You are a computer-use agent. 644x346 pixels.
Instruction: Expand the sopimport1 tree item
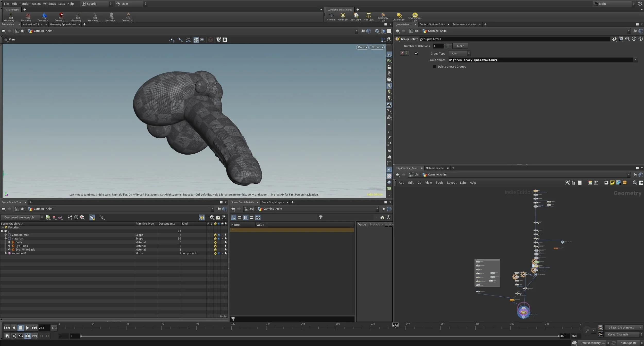pyautogui.click(x=5, y=253)
